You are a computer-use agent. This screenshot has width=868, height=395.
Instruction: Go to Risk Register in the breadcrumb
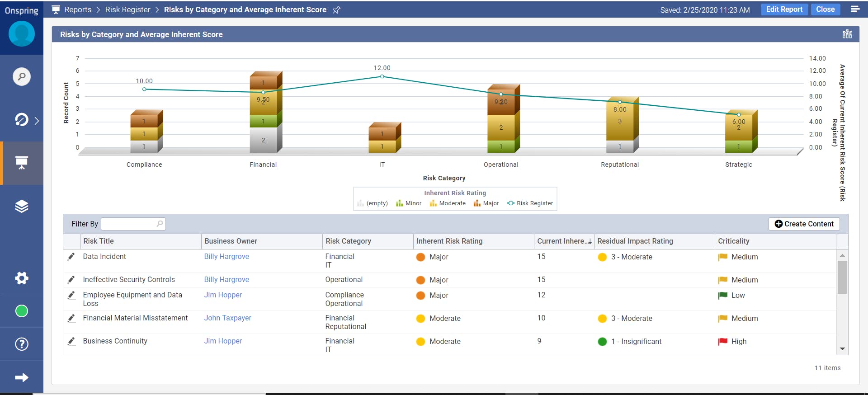[x=128, y=9]
